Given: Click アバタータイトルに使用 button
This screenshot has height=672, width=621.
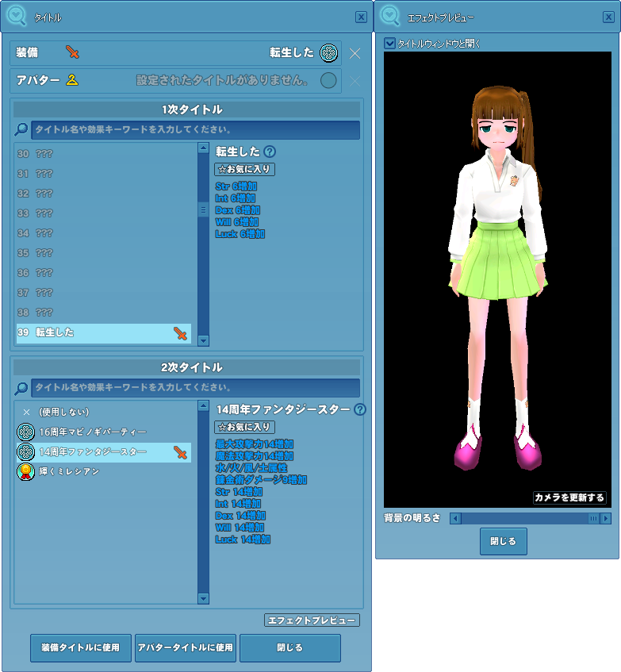Looking at the screenshot, I should pyautogui.click(x=185, y=647).
